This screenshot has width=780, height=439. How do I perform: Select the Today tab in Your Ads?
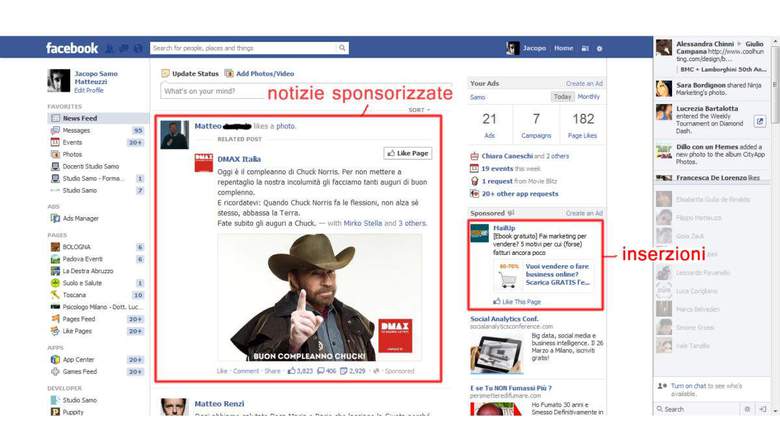coord(562,97)
